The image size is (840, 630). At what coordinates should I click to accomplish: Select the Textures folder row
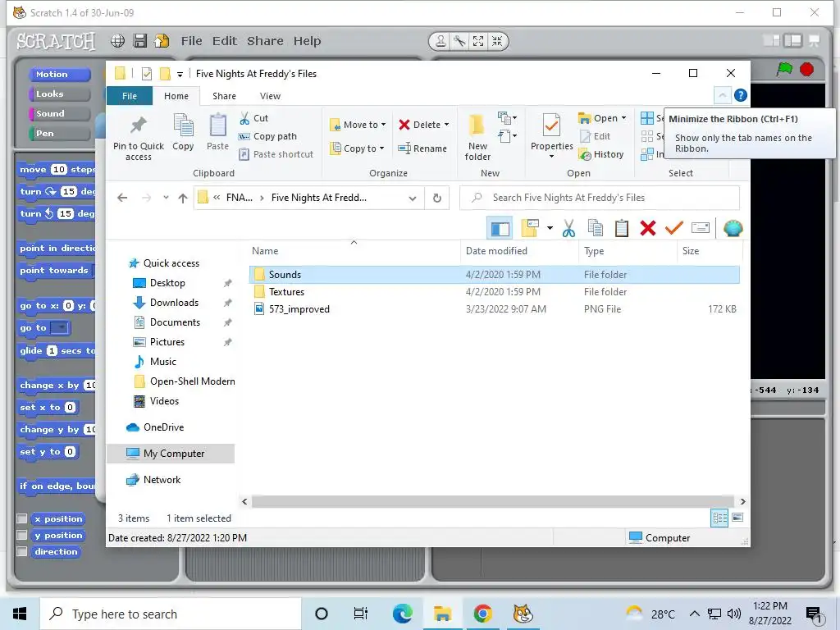click(495, 291)
